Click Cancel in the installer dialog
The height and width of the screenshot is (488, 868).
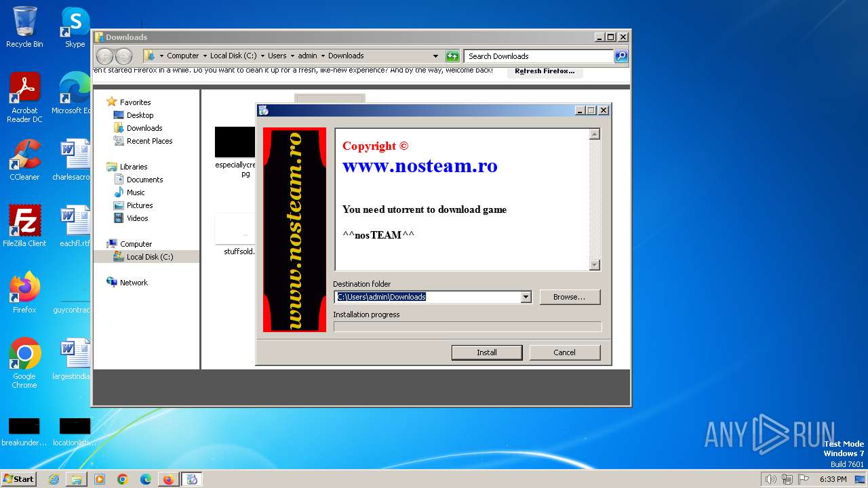[x=564, y=352]
